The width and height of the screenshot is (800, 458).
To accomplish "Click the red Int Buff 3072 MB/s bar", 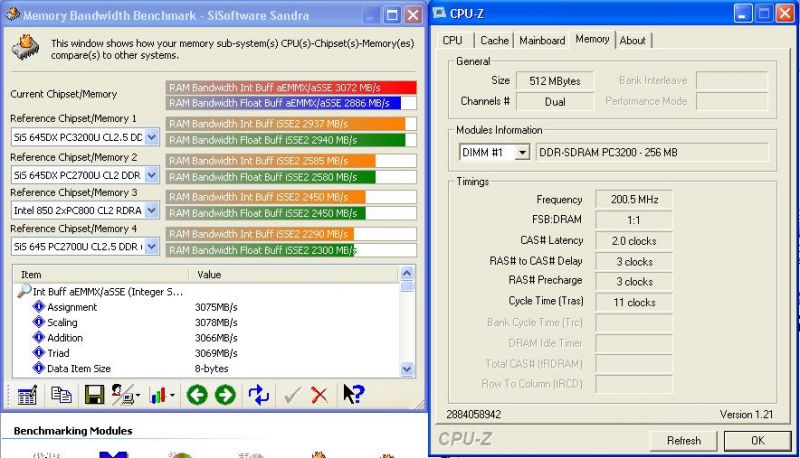I will [x=291, y=88].
